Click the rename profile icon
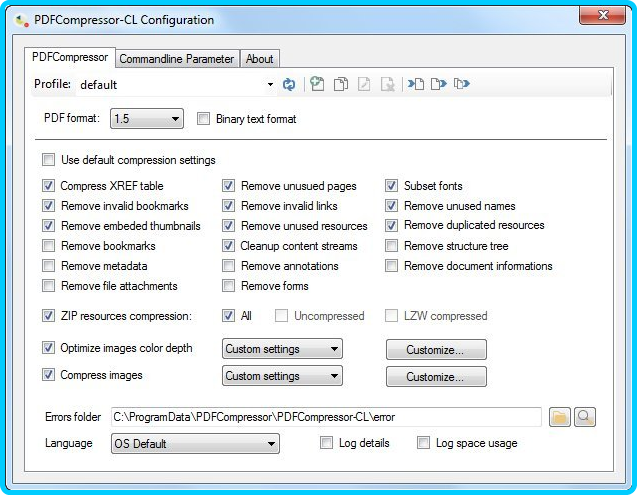Screen dimensions: 637x495 364,84
